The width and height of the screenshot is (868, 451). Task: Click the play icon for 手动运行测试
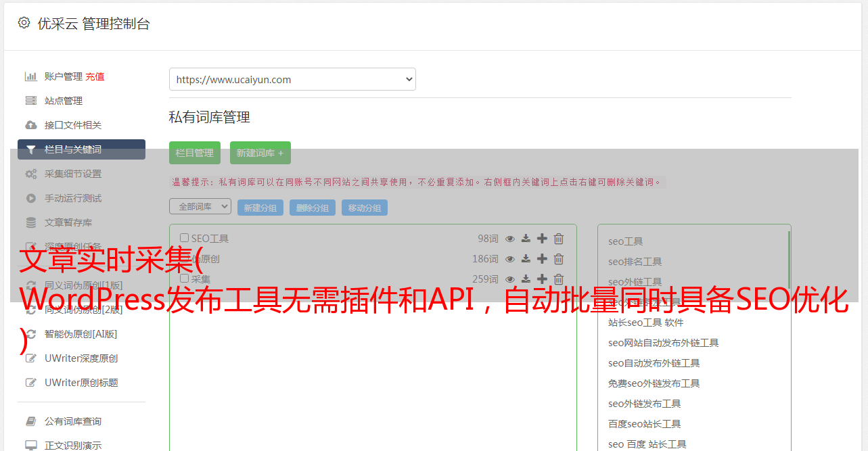pyautogui.click(x=31, y=198)
